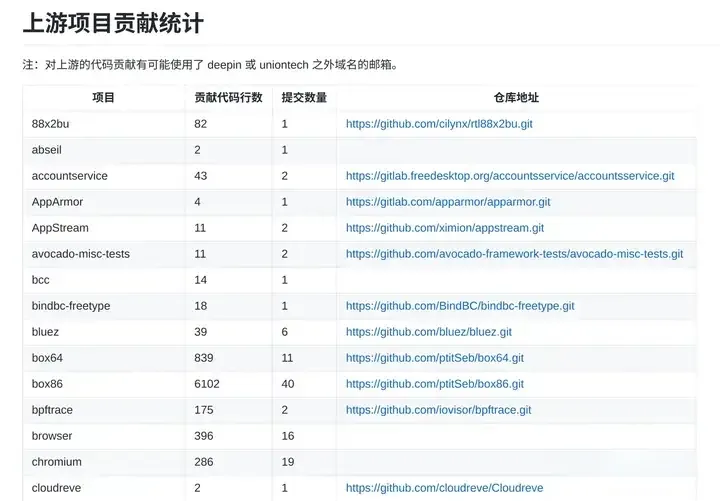Click the 6102 code lines value
Image resolution: width=720 pixels, height=501 pixels.
[x=207, y=384]
